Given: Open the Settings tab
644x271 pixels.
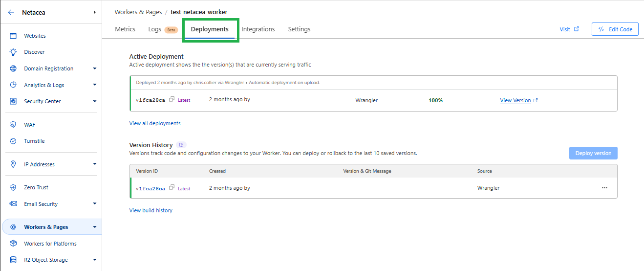Looking at the screenshot, I should click(299, 29).
